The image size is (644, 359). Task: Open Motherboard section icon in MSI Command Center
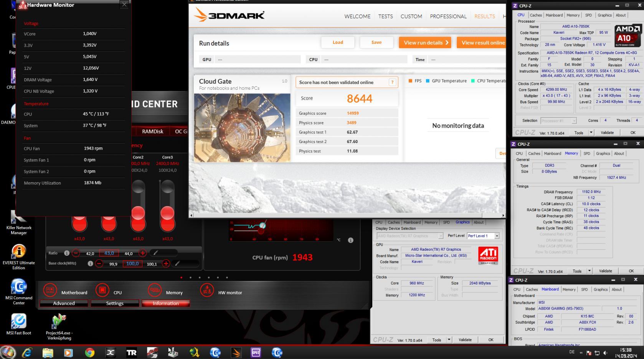(x=50, y=290)
